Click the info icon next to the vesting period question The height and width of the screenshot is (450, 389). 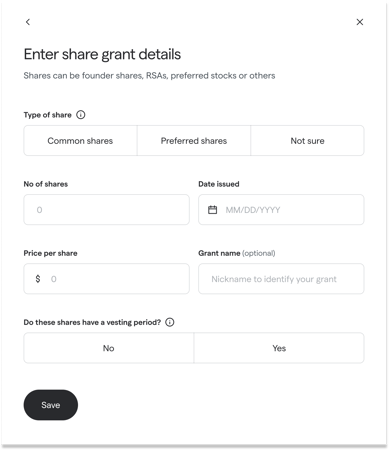[170, 322]
